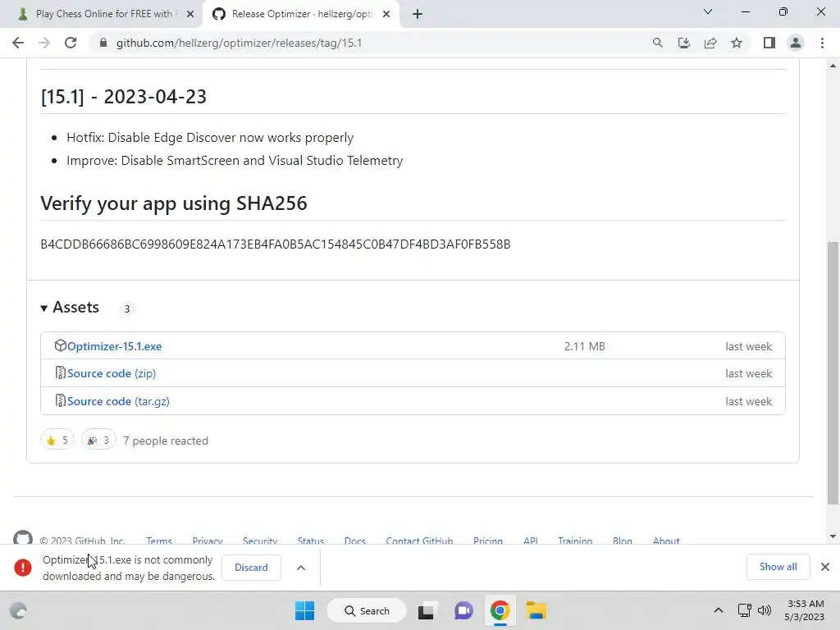This screenshot has height=630, width=840.
Task: Open the Terms footer link
Action: (159, 541)
